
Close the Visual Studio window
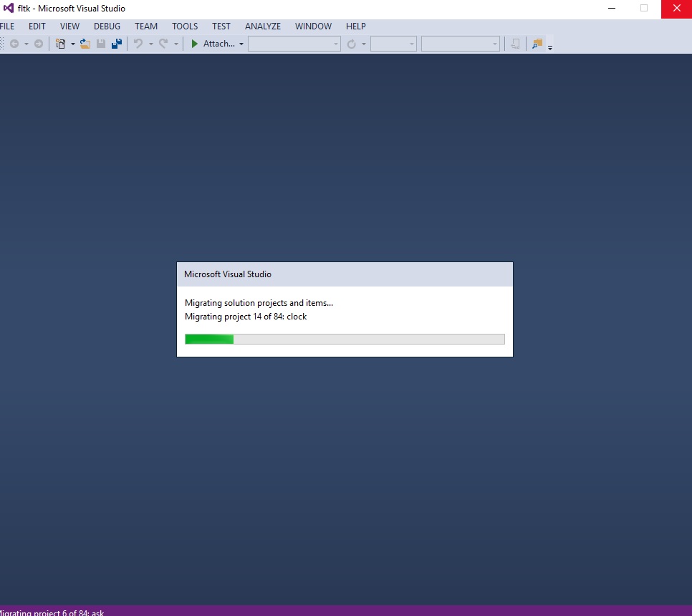pos(676,9)
